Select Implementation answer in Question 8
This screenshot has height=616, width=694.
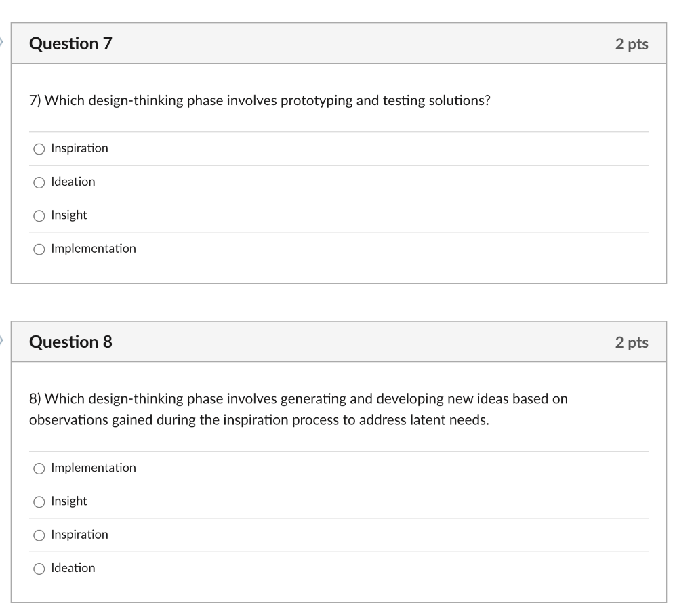[39, 468]
